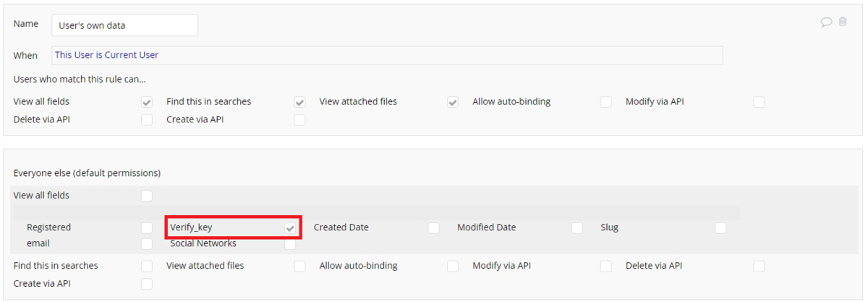Check default View all fields checkbox
This screenshot has width=868, height=302.
click(x=147, y=196)
